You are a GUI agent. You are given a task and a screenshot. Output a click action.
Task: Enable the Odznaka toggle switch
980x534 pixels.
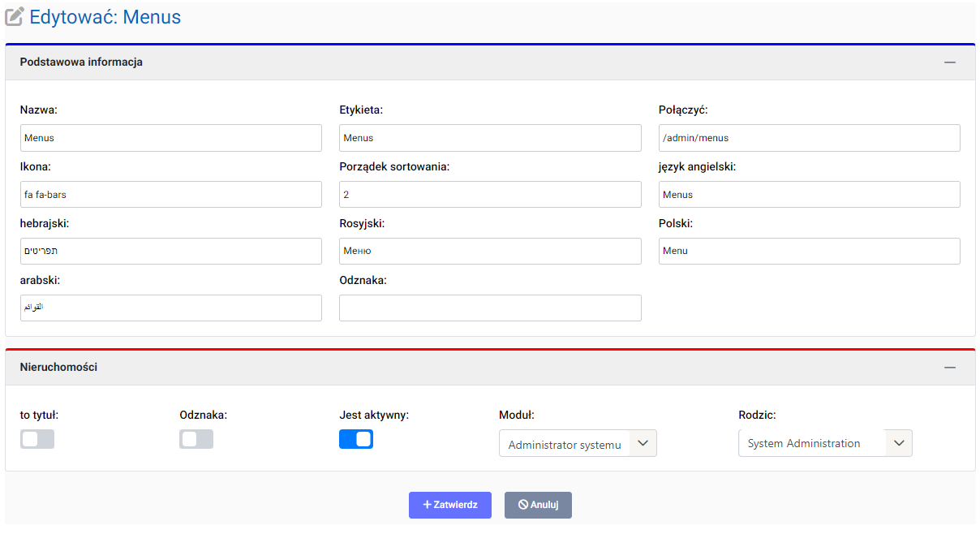click(x=196, y=439)
